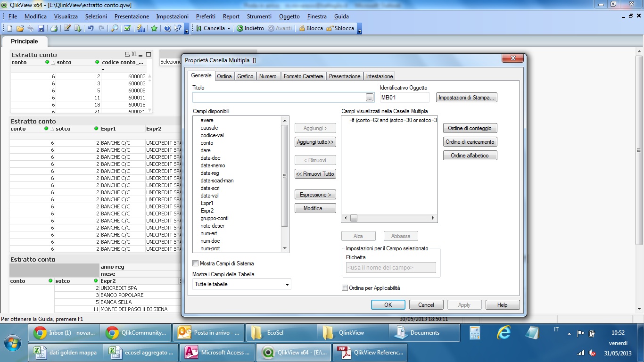Click the Help button in the dialog
The image size is (644, 362).
point(503,304)
